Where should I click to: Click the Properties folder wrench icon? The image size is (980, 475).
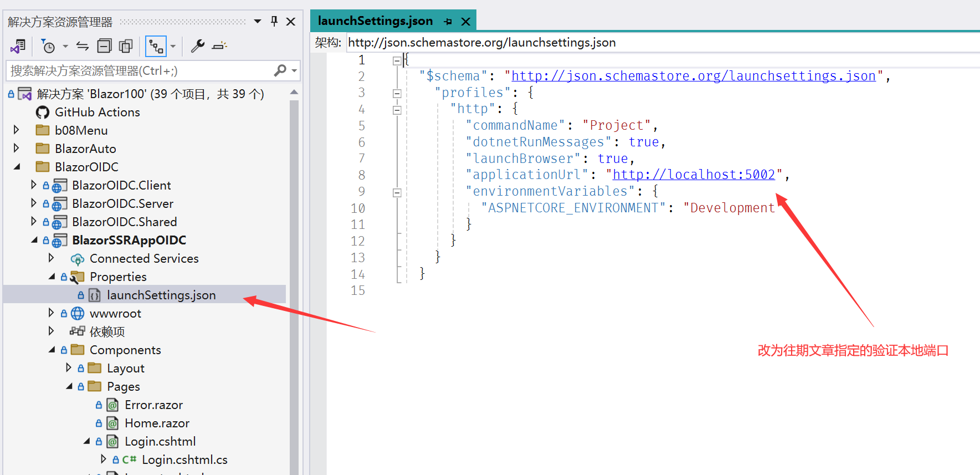pos(77,277)
